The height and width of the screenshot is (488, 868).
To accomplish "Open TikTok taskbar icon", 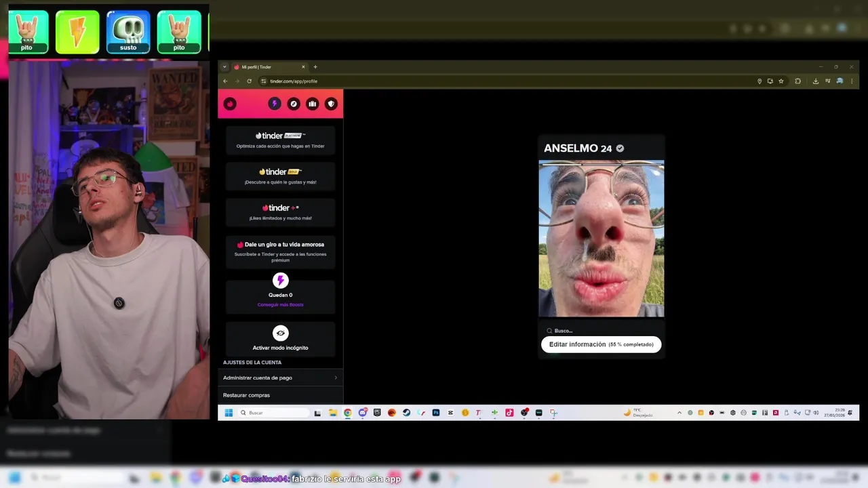I will click(509, 413).
